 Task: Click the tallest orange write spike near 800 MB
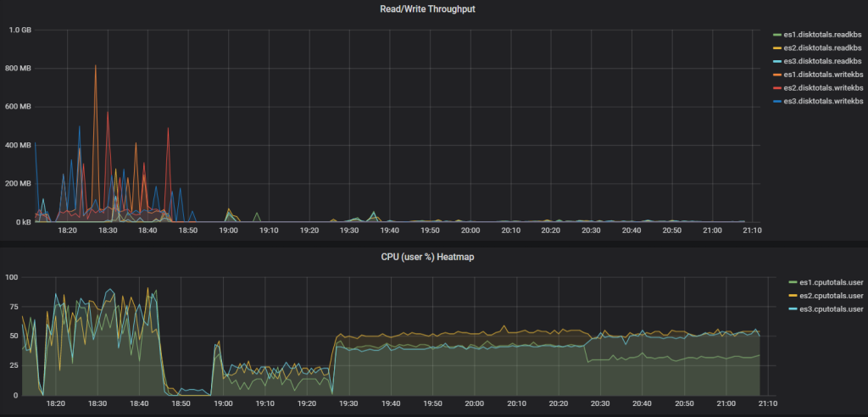(x=95, y=66)
